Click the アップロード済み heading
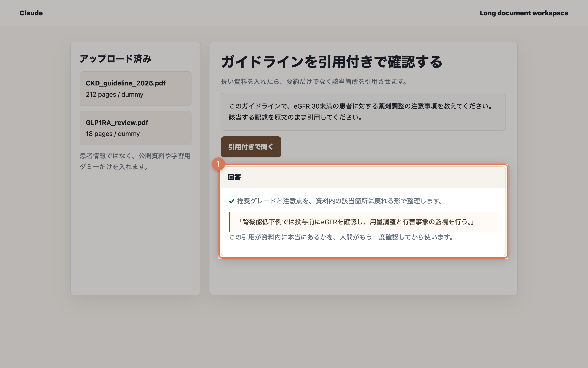The width and height of the screenshot is (588, 368). (116, 59)
